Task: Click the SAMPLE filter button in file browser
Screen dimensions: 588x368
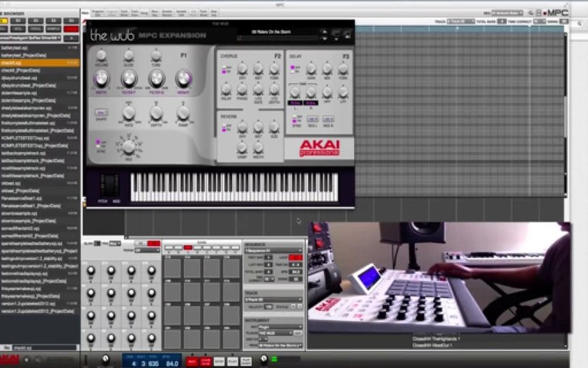Action: [54, 29]
